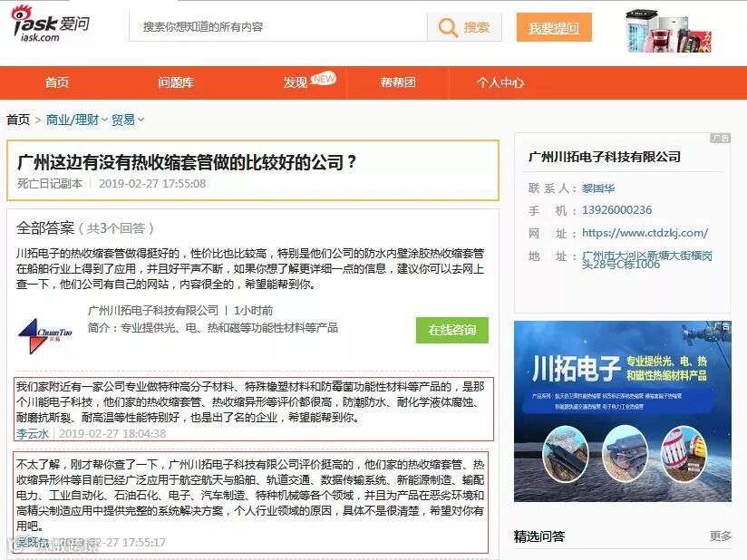Click 更多 next to 精选问答
747x560 pixels.
click(721, 536)
